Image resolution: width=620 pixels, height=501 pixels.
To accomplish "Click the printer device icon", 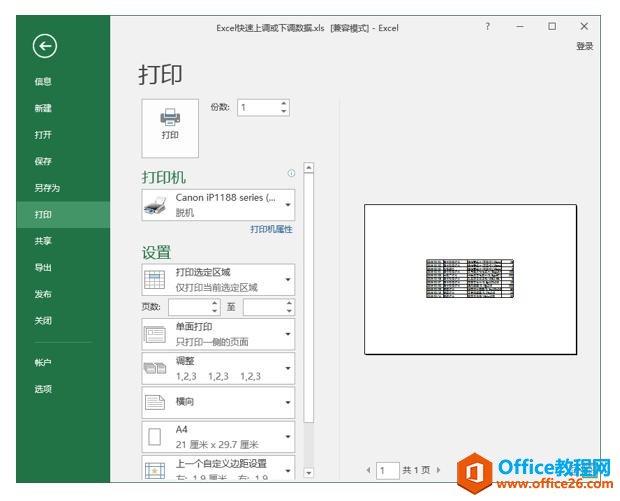I will click(x=155, y=205).
